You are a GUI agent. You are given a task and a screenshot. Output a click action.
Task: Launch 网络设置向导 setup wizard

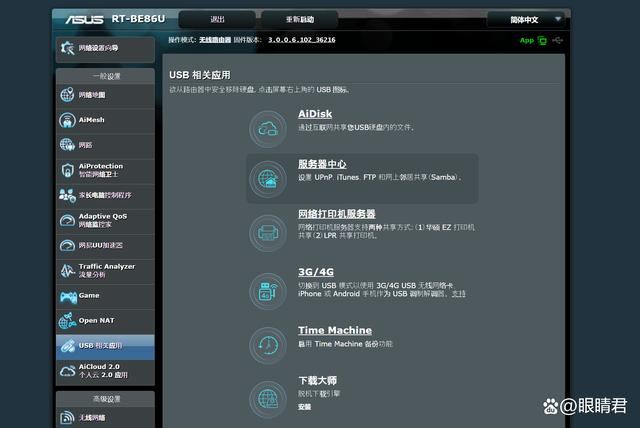[105, 47]
